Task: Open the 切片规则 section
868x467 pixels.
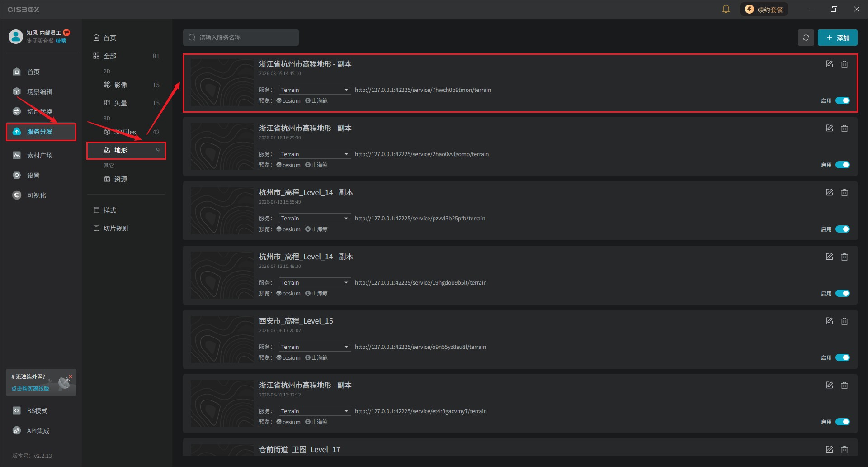Action: click(126, 228)
